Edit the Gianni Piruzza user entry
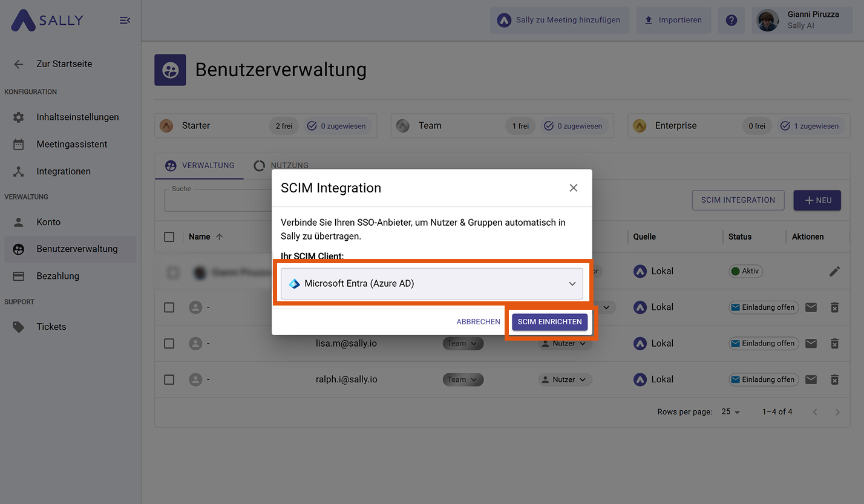 (834, 271)
